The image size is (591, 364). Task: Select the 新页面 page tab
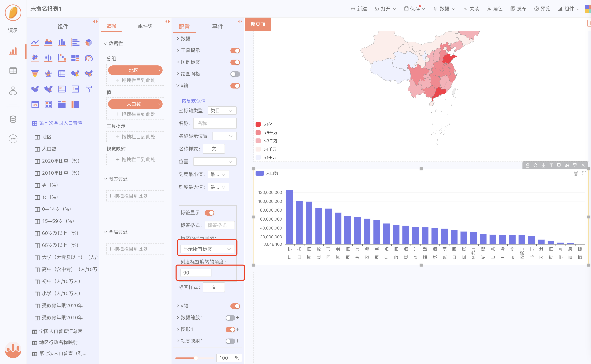point(258,24)
